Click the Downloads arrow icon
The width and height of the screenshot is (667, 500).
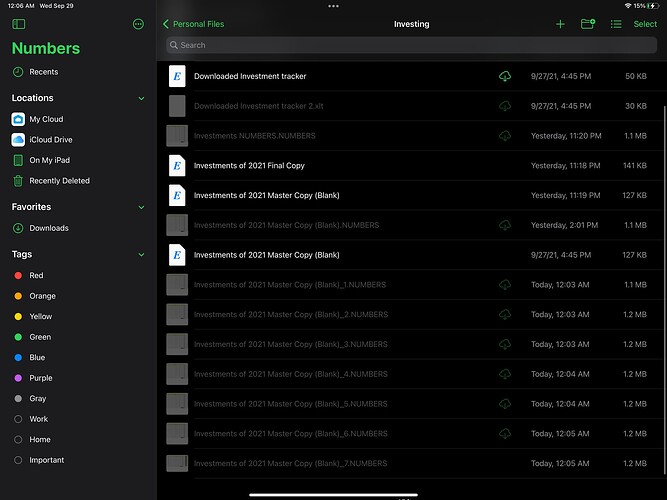[x=18, y=228]
